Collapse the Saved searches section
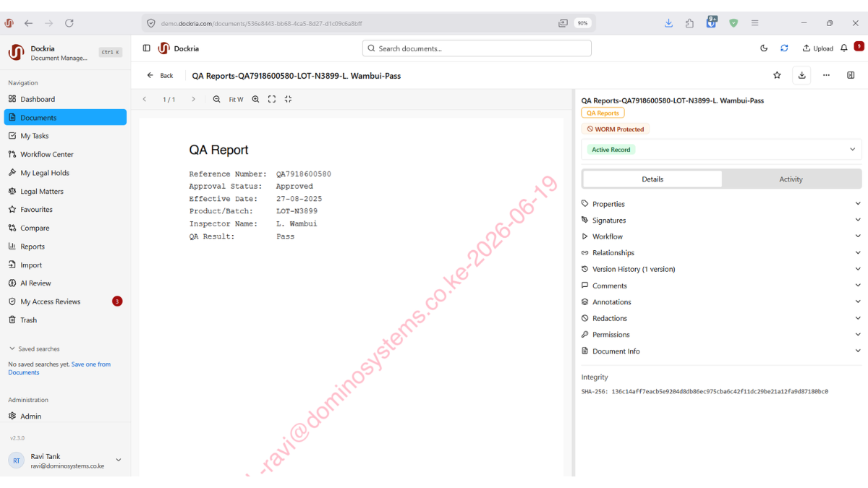 pos(34,349)
